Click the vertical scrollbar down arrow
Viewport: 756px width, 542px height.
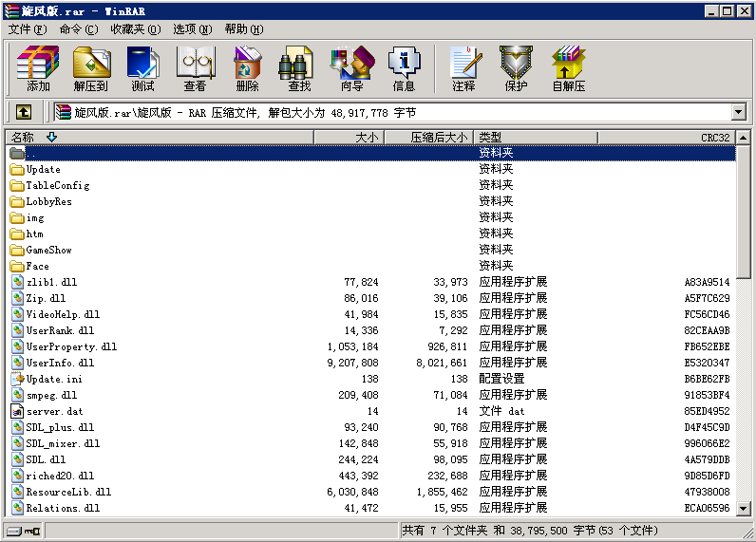coord(745,509)
